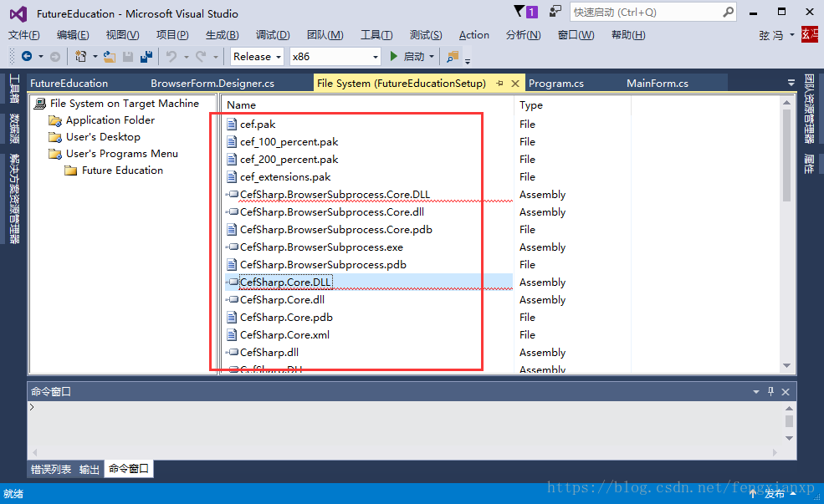Click the save all icon

(146, 57)
